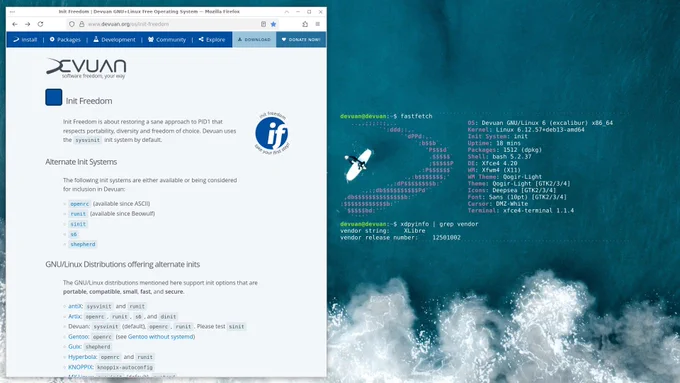Click terminal 'Cursor: DMZ-White' line
Viewport: 680px width, 383px height.
(498, 204)
